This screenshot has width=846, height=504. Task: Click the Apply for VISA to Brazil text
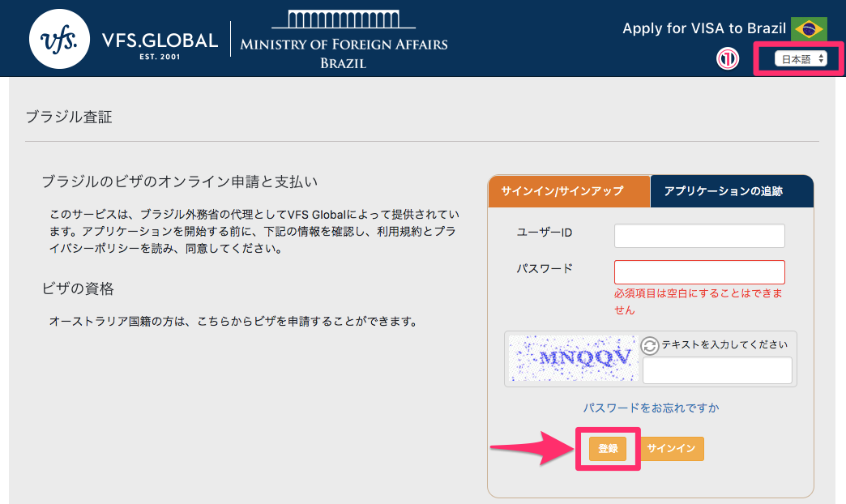coord(704,28)
